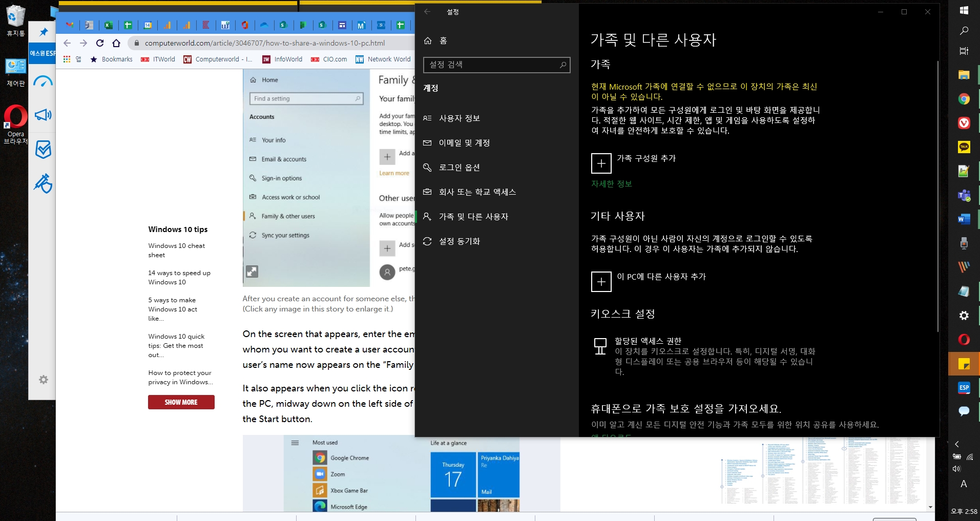
Task: Click the clock showing 오후 2:58
Action: 964,511
